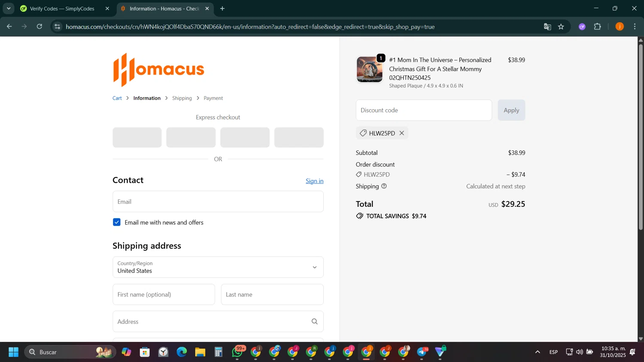Click the second express checkout button
The width and height of the screenshot is (644, 362).
(191, 138)
